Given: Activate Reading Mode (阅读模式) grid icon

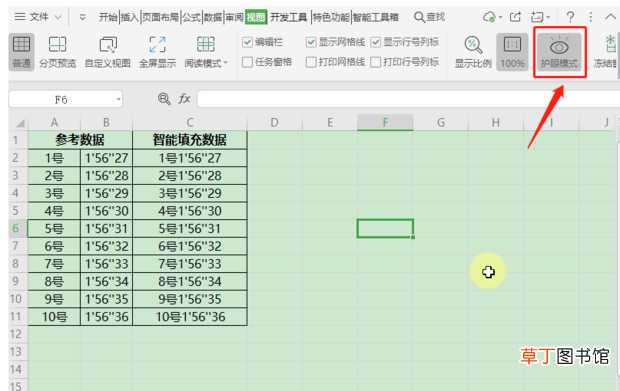Looking at the screenshot, I should [x=206, y=44].
